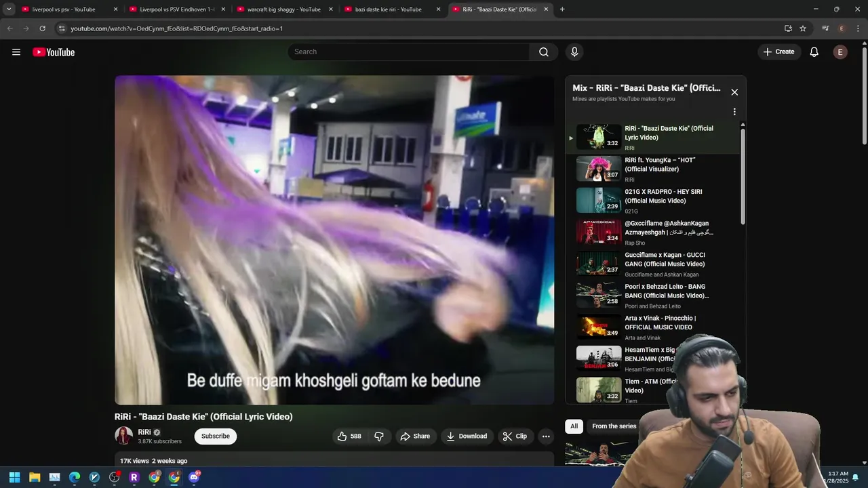Screen dimensions: 868x488
Task: Open Chrome media control icon
Action: 825,28
